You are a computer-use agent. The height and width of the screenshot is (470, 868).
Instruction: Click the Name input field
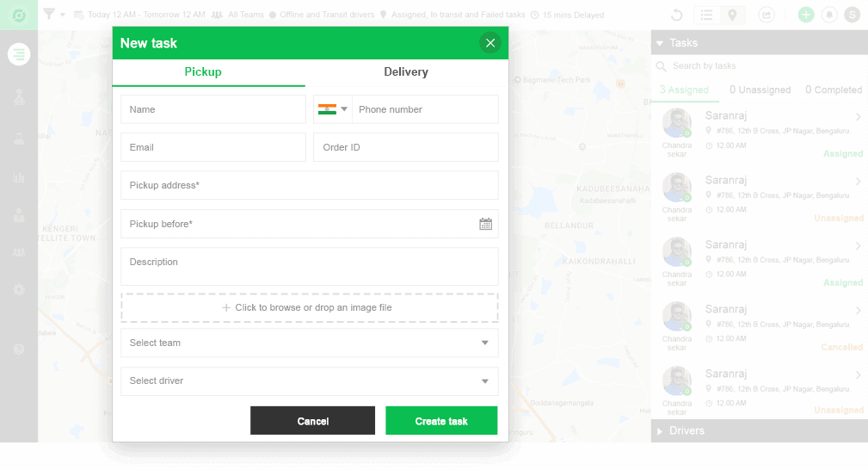[x=213, y=109]
